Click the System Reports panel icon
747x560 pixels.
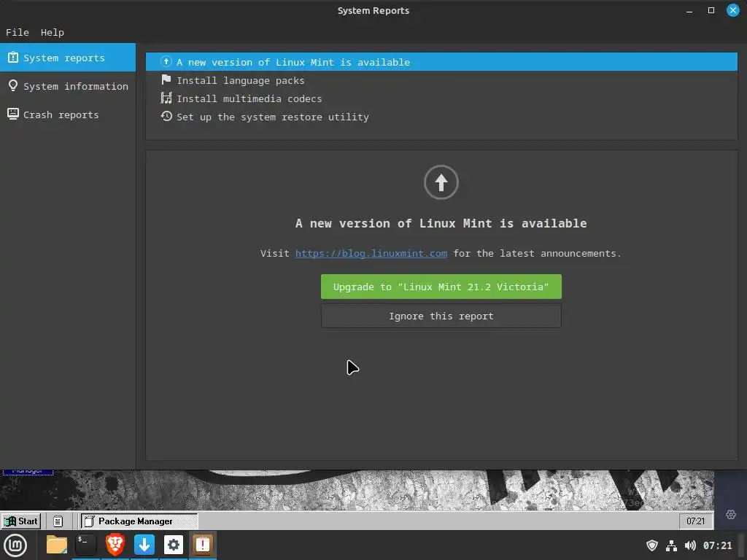click(x=203, y=545)
